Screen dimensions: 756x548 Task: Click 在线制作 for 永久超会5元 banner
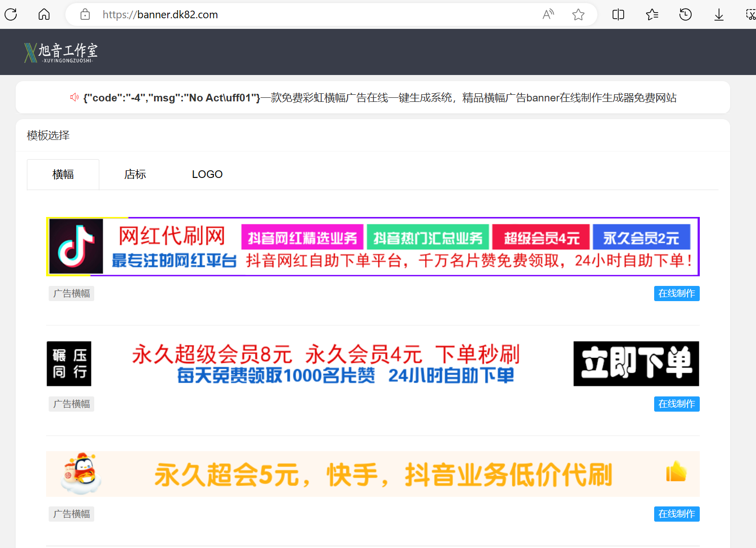coord(676,514)
